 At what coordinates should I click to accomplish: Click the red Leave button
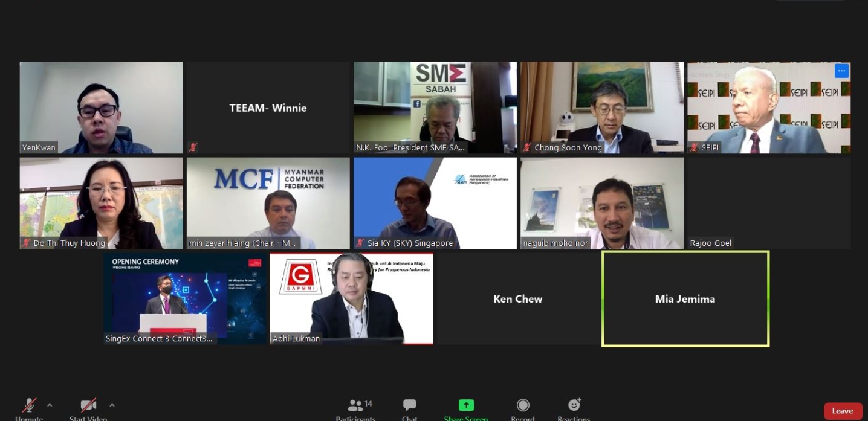point(843,411)
